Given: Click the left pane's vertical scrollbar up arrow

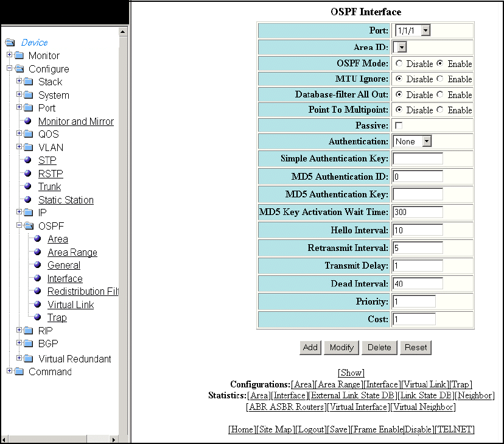Looking at the screenshot, I should tap(123, 32).
